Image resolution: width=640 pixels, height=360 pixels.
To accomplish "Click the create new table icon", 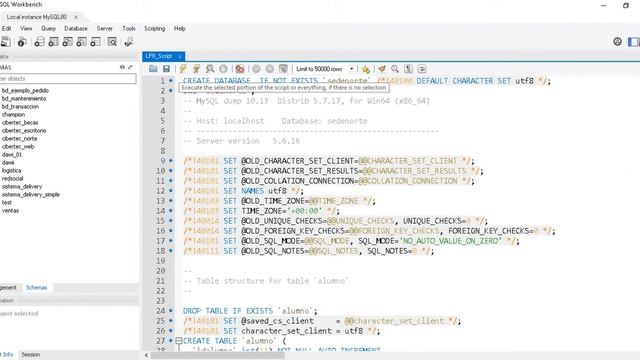I will [x=53, y=42].
